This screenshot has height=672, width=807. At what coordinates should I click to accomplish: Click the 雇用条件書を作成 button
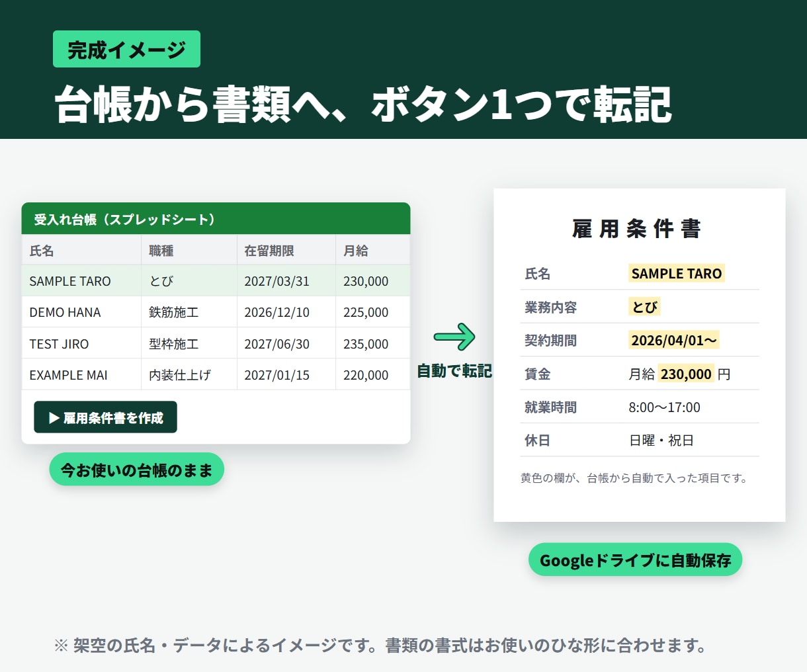click(105, 417)
